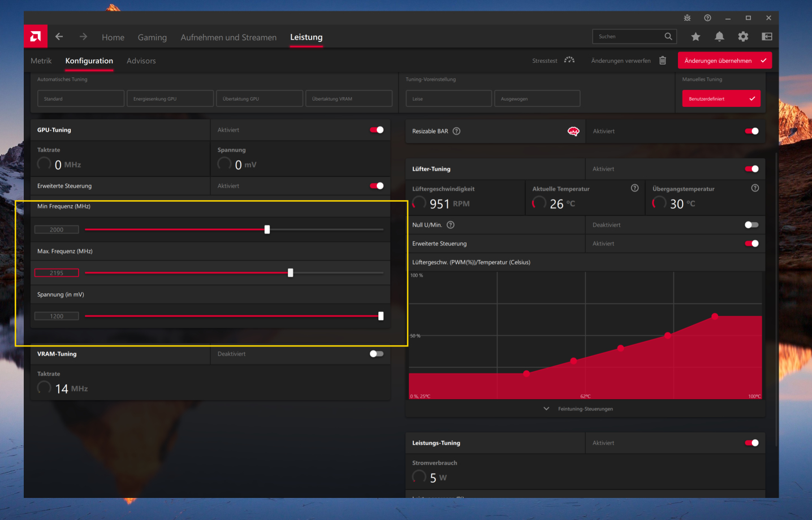
Task: Open favorites star icon
Action: coord(696,37)
